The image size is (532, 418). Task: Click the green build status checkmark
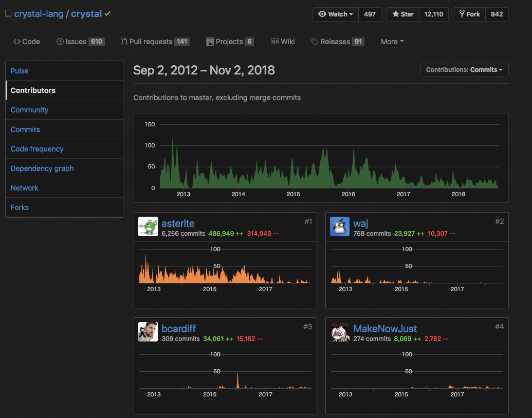pyautogui.click(x=107, y=14)
